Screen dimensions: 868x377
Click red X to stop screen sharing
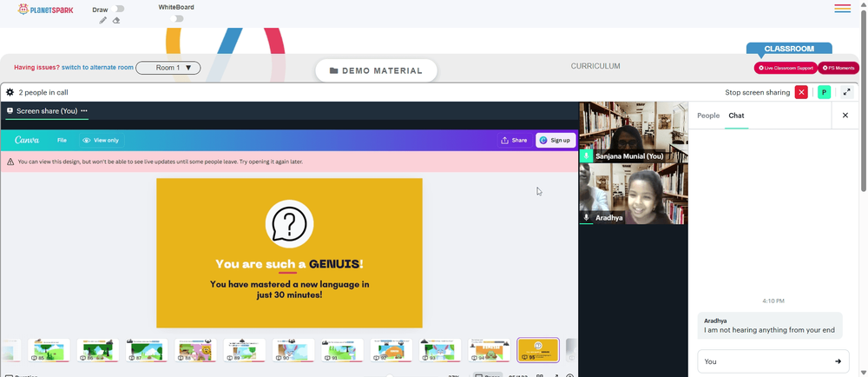[801, 92]
